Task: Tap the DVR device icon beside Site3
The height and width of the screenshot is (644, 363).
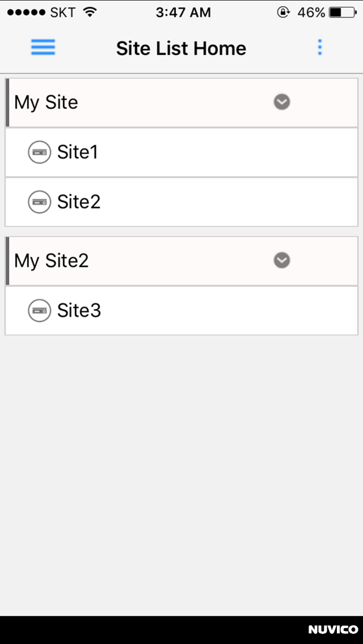Action: (40, 311)
